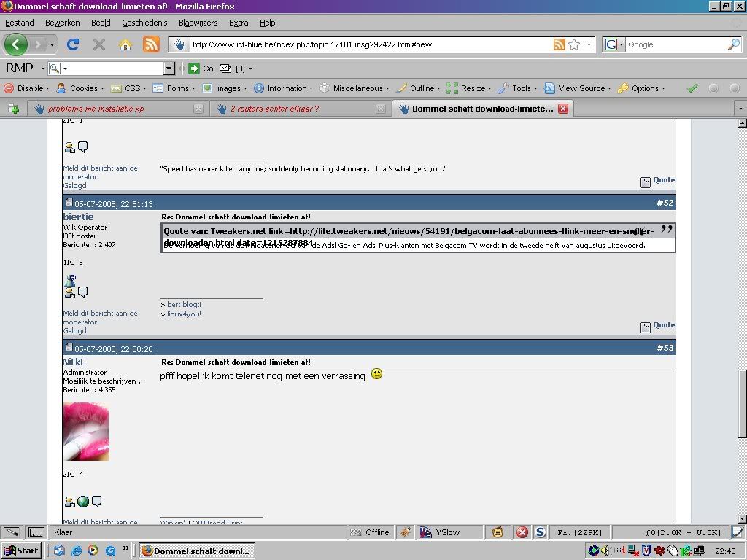Screen dimensions: 747x560
Task: Expand the RMP search combo box arrow
Action: point(169,69)
